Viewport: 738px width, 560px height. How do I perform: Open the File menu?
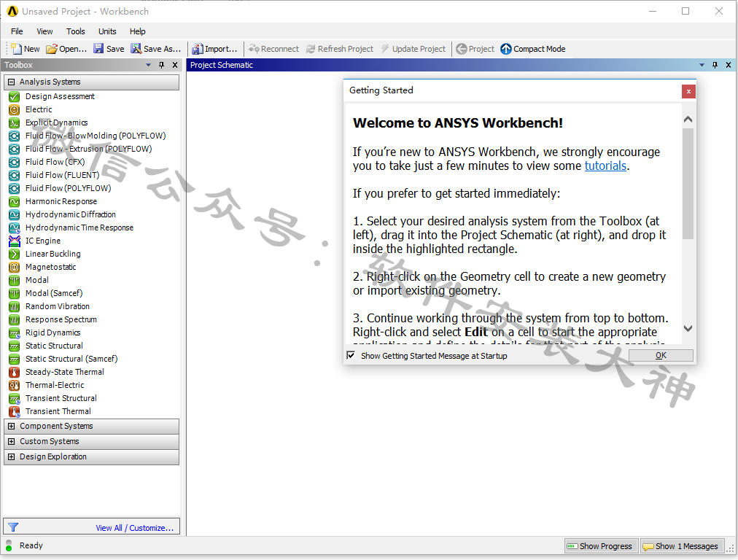tap(17, 31)
